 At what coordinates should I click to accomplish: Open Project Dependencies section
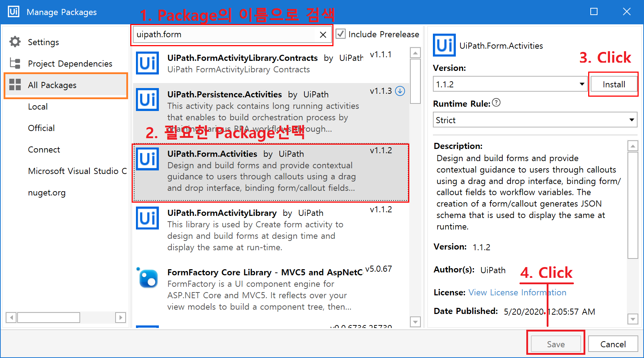click(x=70, y=64)
